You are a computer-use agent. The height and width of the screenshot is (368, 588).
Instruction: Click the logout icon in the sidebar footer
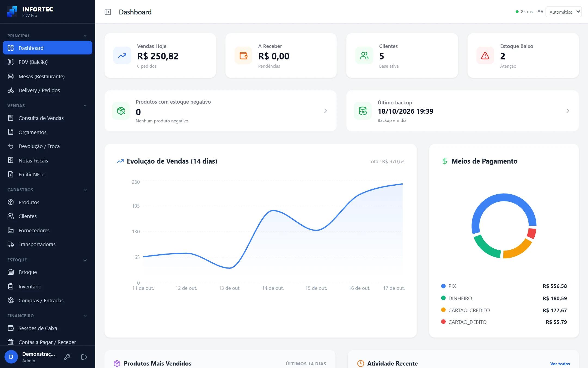(x=84, y=357)
